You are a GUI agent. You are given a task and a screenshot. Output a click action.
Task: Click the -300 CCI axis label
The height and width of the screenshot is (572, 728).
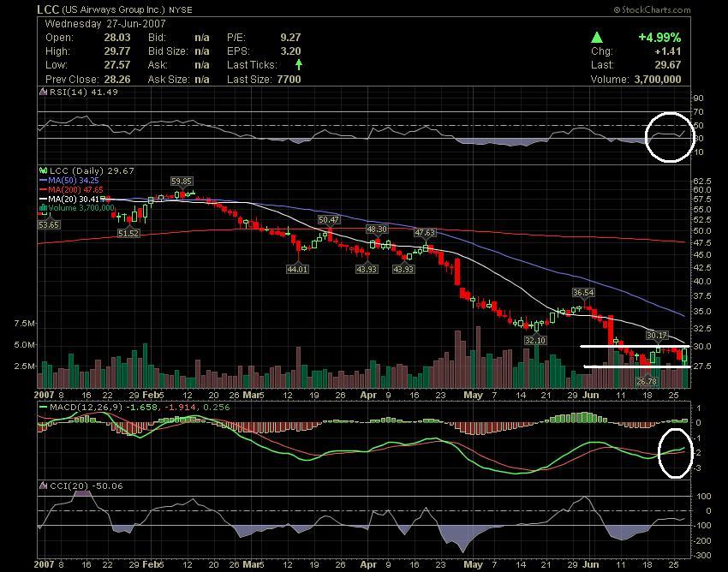701,555
